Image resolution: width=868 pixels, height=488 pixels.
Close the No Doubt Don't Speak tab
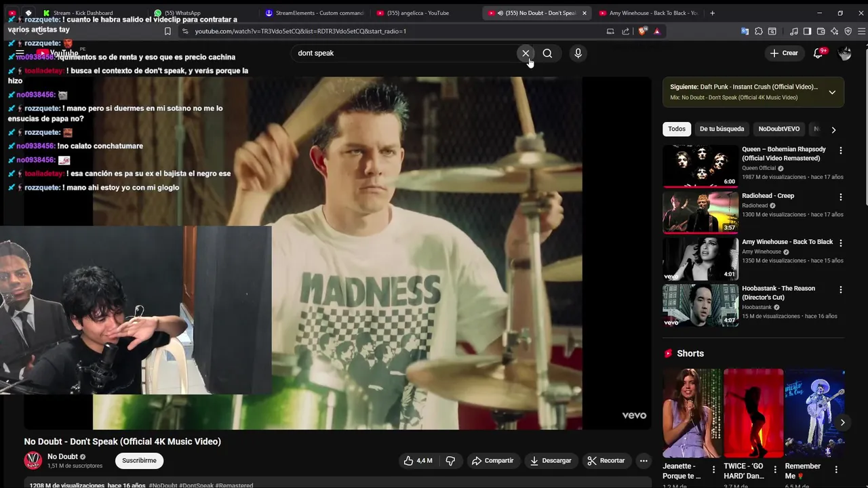[584, 13]
